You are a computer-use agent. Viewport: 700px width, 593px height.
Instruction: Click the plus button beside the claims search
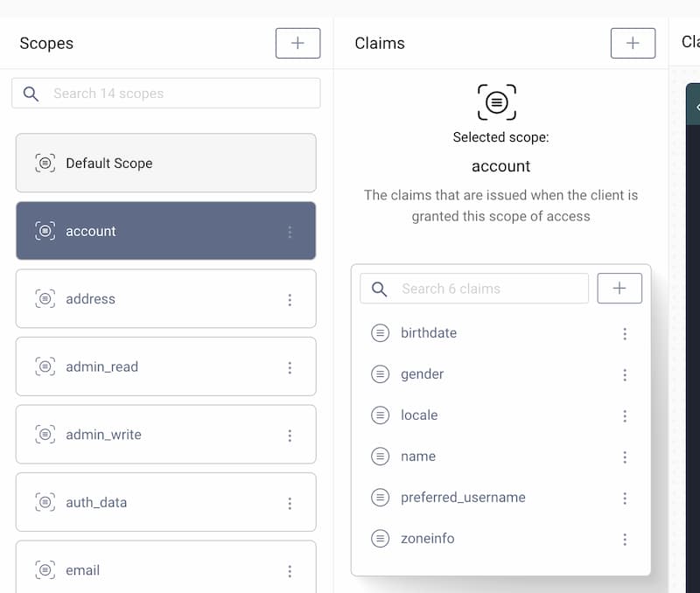click(619, 288)
